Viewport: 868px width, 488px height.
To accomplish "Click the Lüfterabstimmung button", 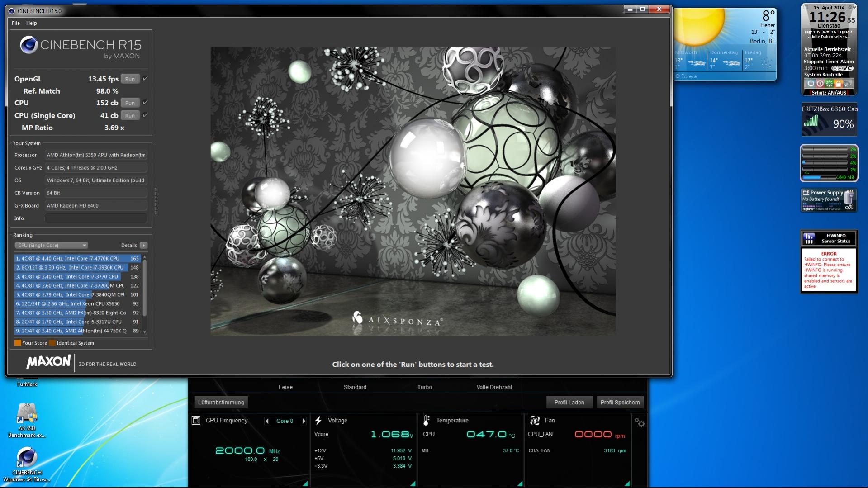I will pyautogui.click(x=221, y=403).
